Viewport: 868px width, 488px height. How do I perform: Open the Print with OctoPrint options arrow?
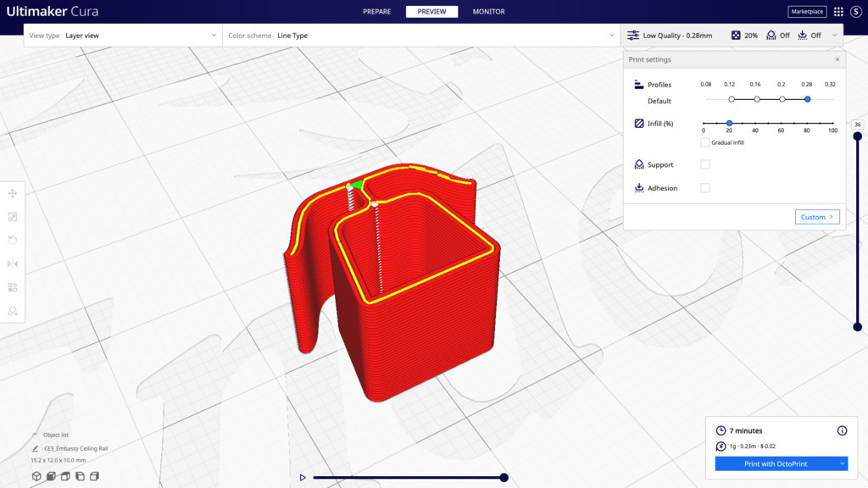842,463
